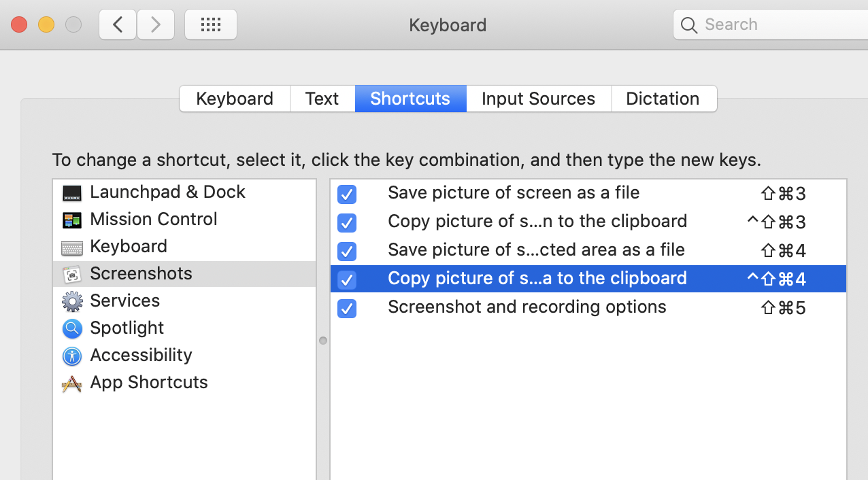Click the pane divider handle dot
Viewport: 868px width, 480px height.
tap(323, 341)
